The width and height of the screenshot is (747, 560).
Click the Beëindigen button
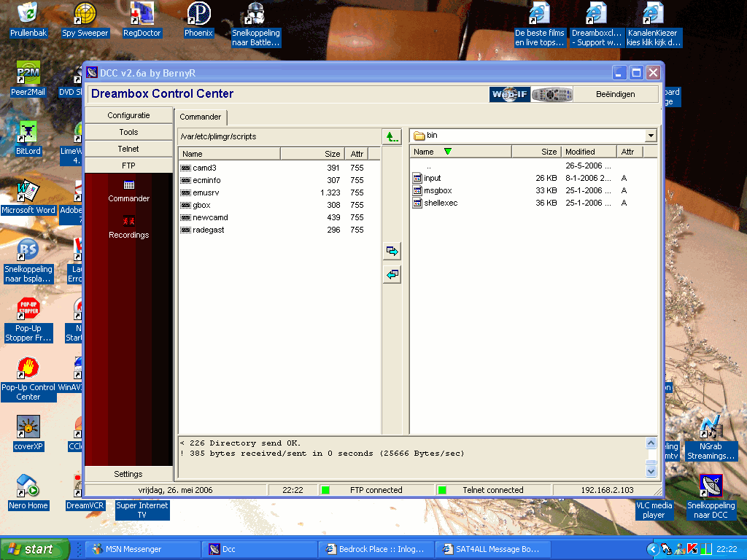pyautogui.click(x=616, y=94)
